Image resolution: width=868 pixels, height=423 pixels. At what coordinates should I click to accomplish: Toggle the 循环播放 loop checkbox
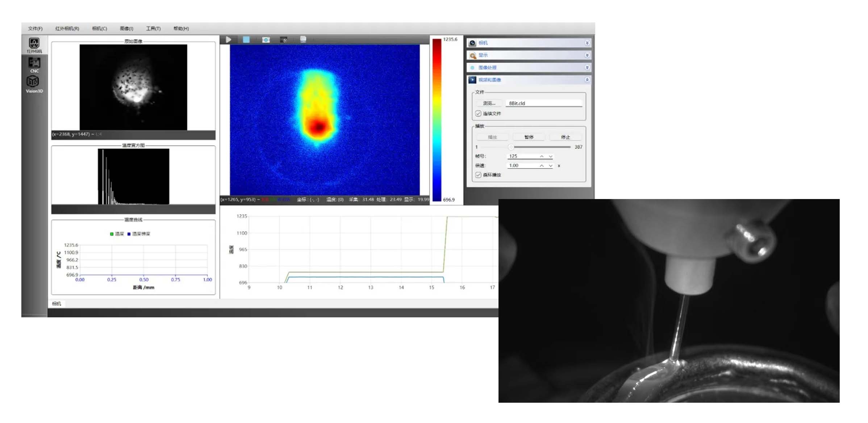click(478, 175)
